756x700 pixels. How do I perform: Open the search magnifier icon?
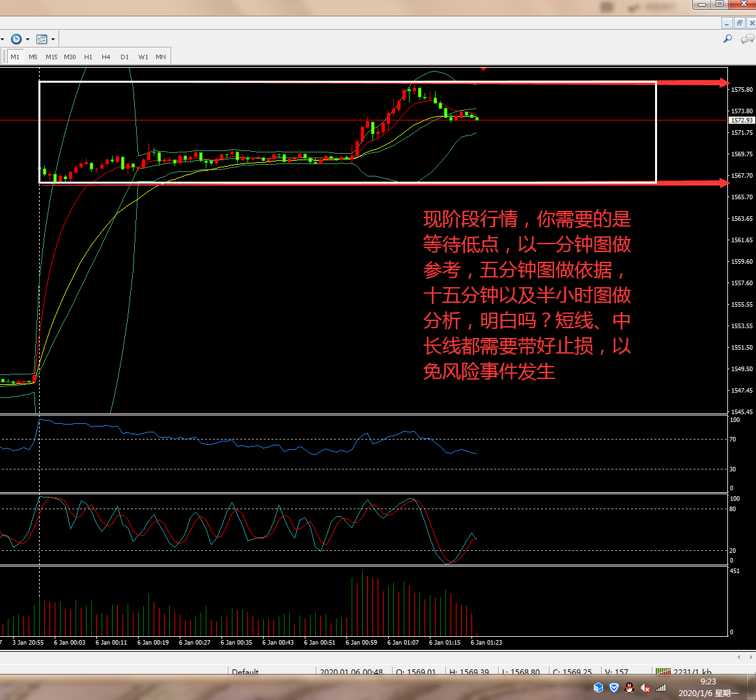coord(728,39)
